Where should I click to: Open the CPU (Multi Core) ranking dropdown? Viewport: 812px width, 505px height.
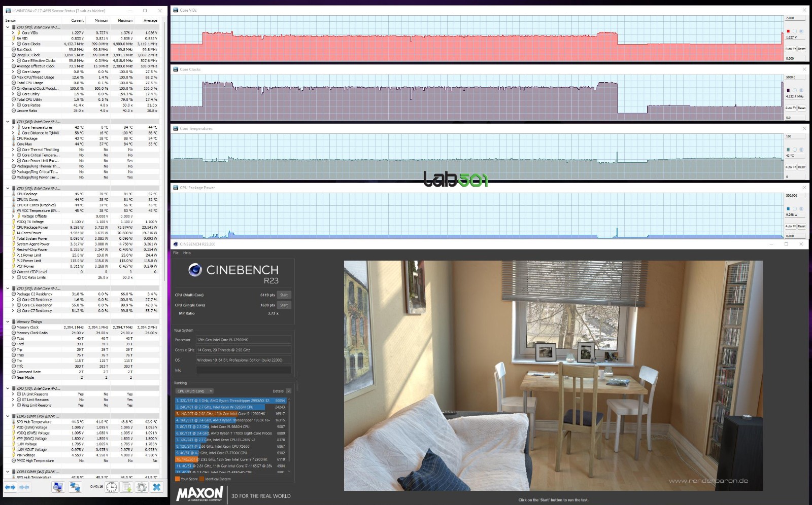pyautogui.click(x=194, y=391)
